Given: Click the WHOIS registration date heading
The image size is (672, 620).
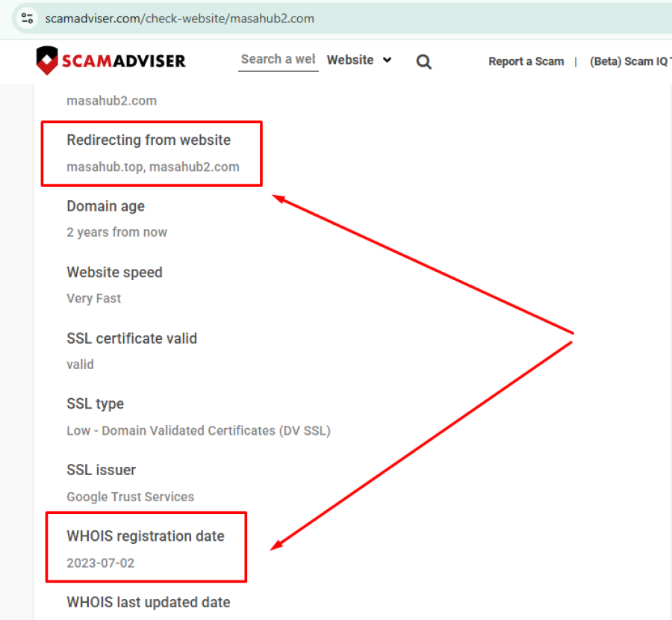Looking at the screenshot, I should (146, 536).
